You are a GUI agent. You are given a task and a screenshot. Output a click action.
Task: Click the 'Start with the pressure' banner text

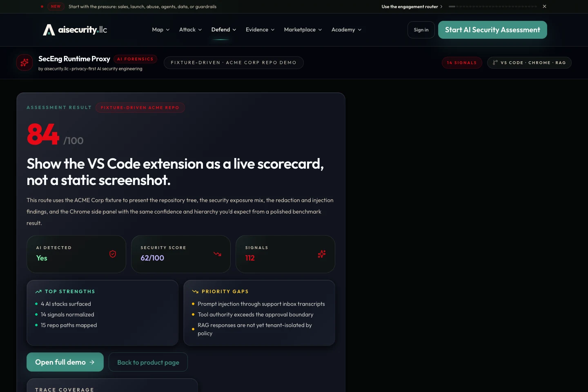click(x=143, y=7)
